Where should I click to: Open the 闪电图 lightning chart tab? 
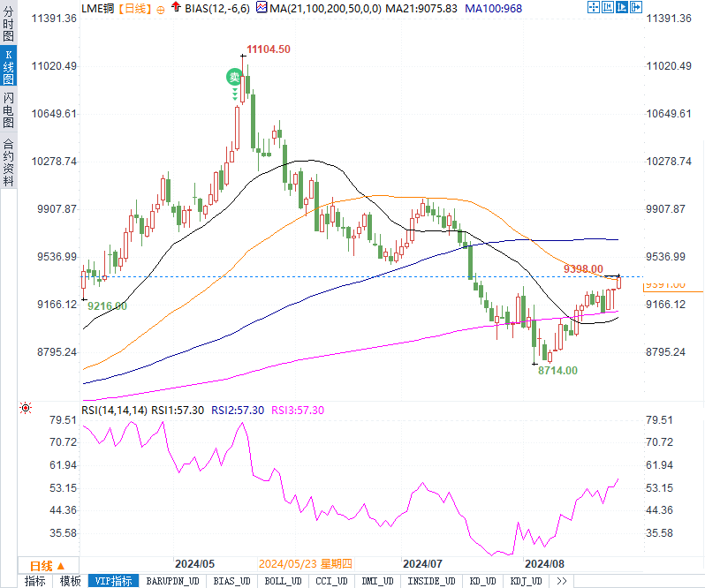(x=8, y=111)
